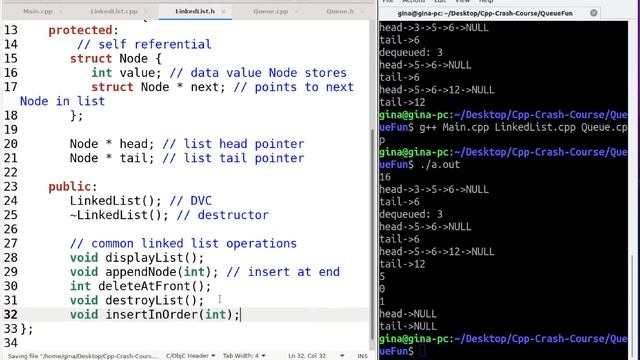
Task: Open the Queue.cpp tab
Action: coord(270,11)
